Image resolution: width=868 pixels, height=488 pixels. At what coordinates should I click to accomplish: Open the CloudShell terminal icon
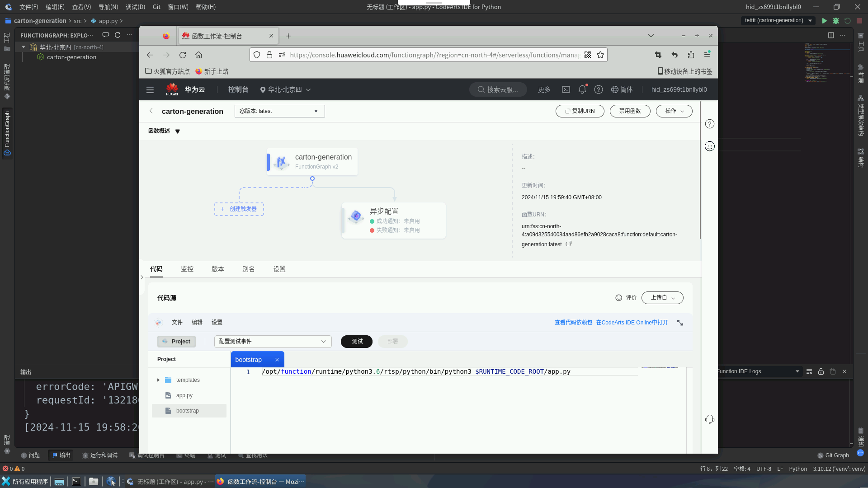click(566, 89)
